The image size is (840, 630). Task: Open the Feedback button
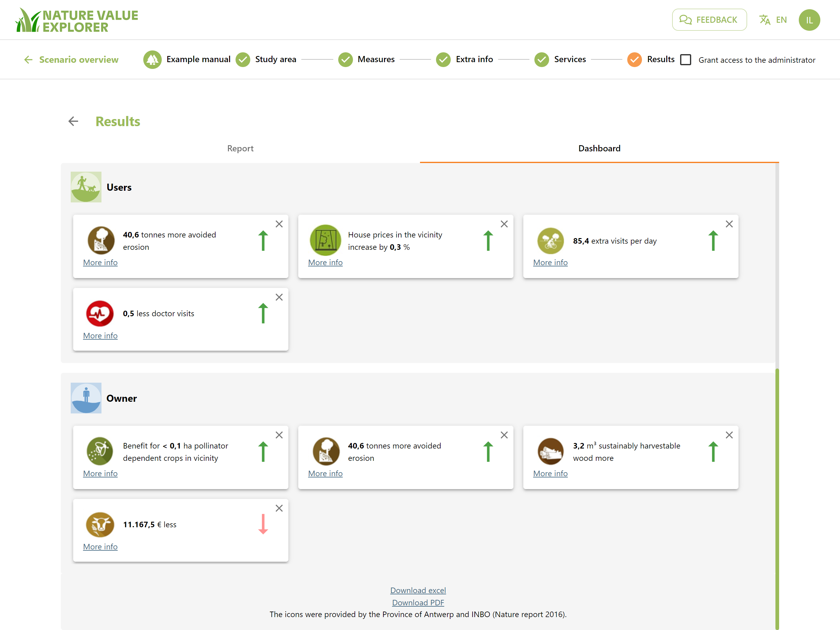coord(709,20)
